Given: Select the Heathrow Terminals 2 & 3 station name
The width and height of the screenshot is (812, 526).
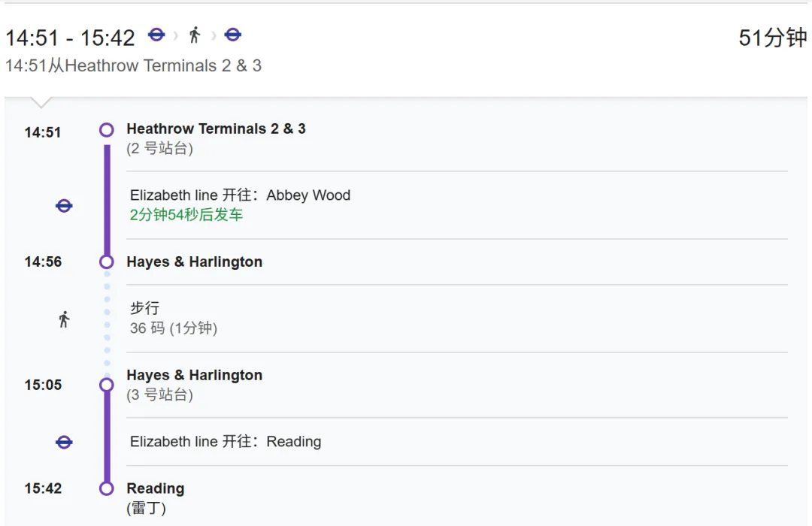Looking at the screenshot, I should pyautogui.click(x=216, y=128).
